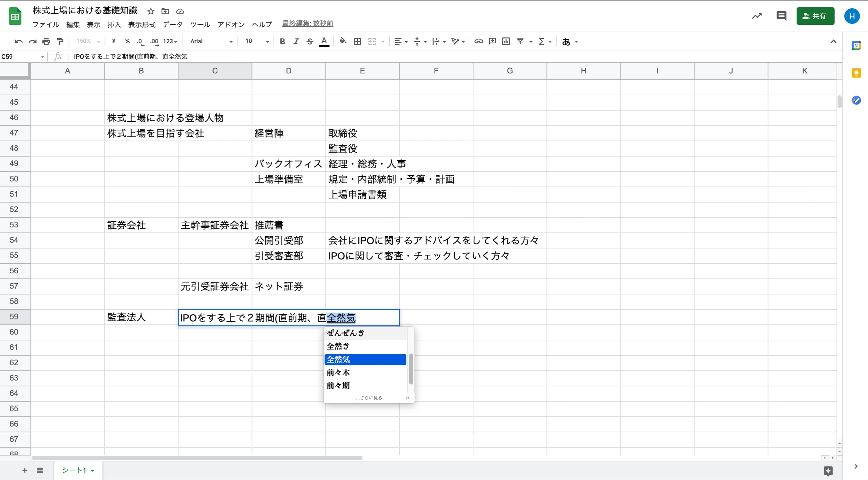
Task: Select 全然気 from the IME suggestion list
Action: (365, 359)
